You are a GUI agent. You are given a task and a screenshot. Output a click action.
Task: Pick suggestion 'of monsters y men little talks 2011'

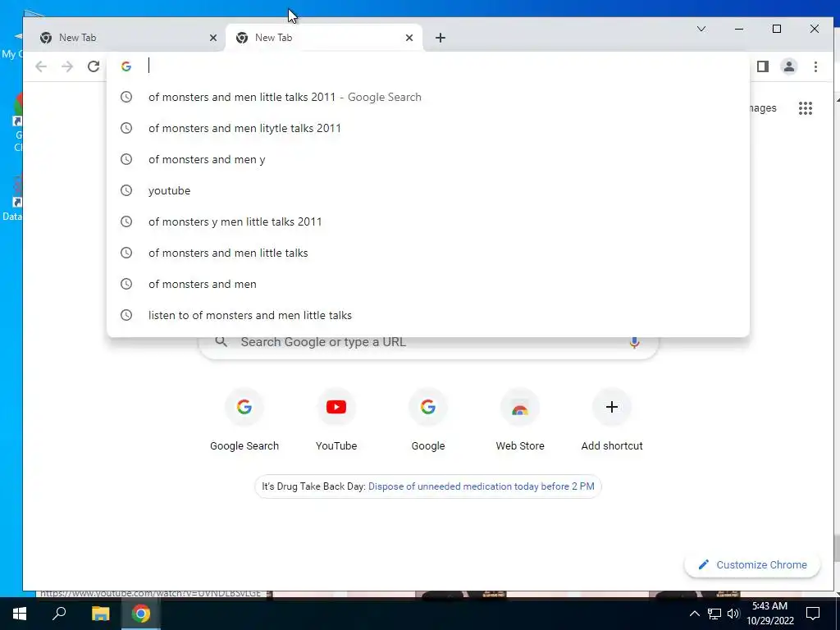coord(428,221)
